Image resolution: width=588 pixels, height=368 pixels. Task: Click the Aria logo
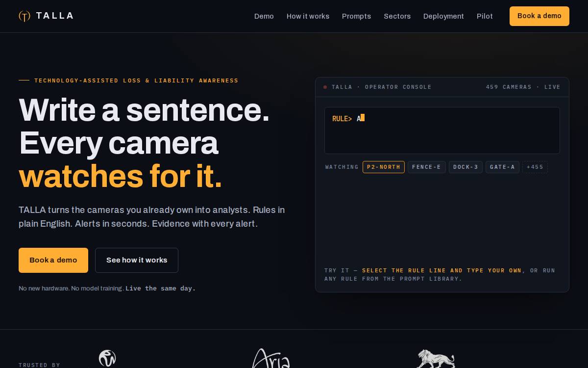click(x=271, y=359)
